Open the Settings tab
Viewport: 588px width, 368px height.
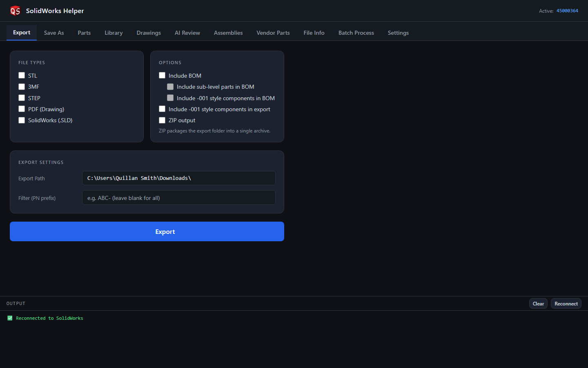[x=398, y=33]
